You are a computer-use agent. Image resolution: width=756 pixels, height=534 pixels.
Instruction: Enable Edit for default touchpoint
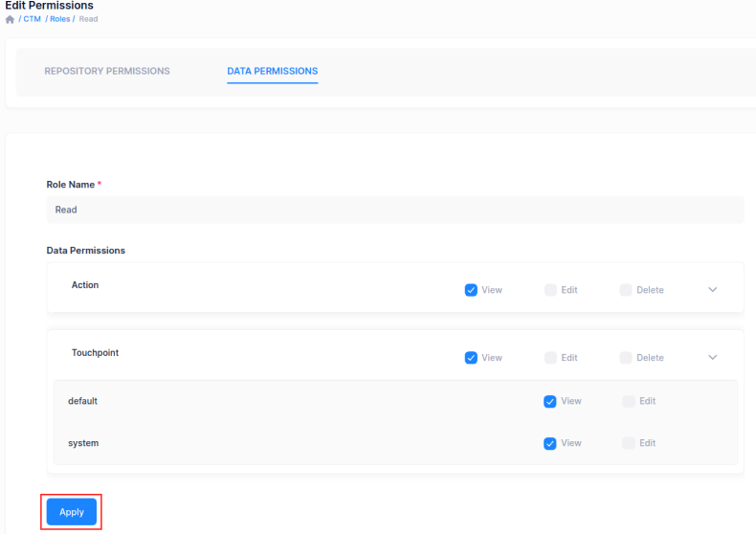(629, 402)
